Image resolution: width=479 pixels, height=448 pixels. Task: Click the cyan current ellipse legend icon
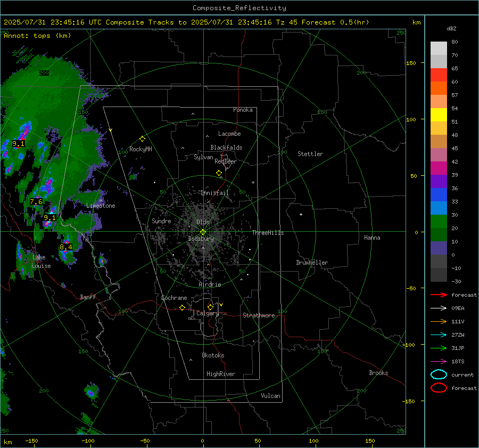tap(439, 374)
